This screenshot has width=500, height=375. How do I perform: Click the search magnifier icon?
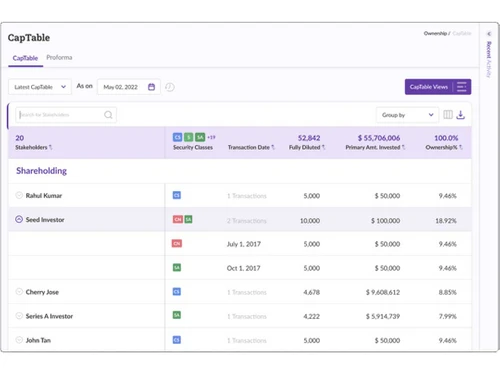tap(108, 115)
